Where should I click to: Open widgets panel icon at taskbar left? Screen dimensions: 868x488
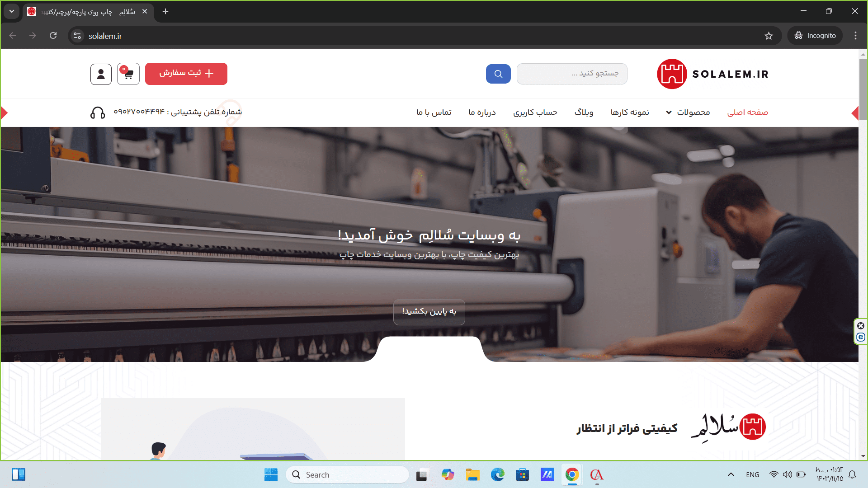(19, 475)
